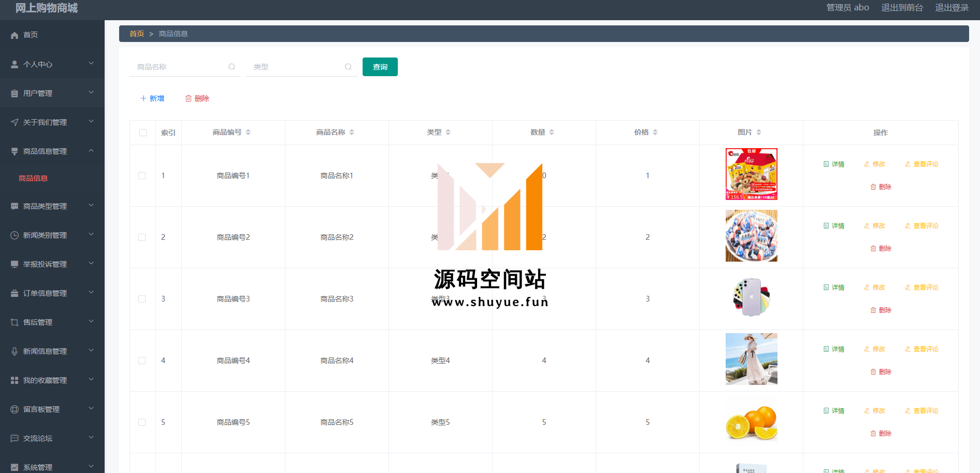This screenshot has width=980, height=473.
Task: Sort by 价格 using column sort icon
Action: click(655, 133)
